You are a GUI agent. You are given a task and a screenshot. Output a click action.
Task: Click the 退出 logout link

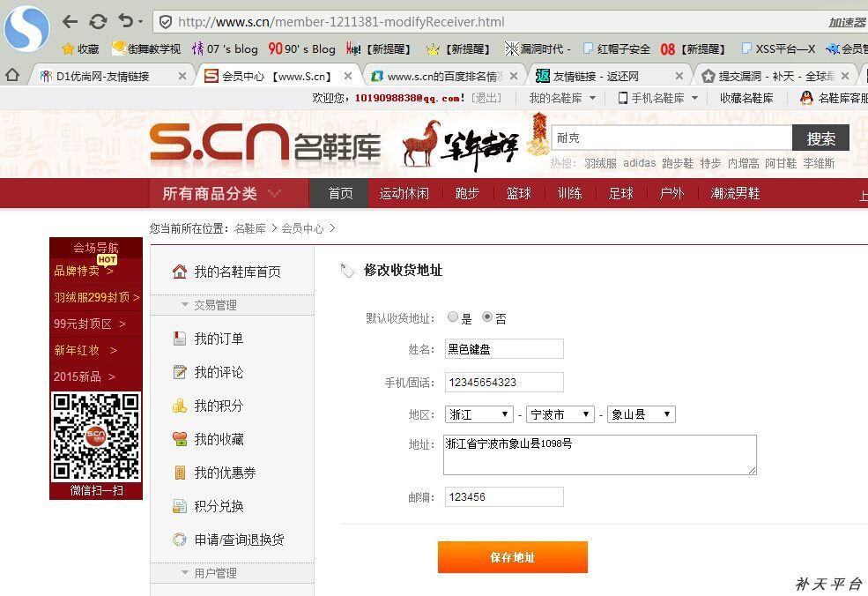coord(486,98)
